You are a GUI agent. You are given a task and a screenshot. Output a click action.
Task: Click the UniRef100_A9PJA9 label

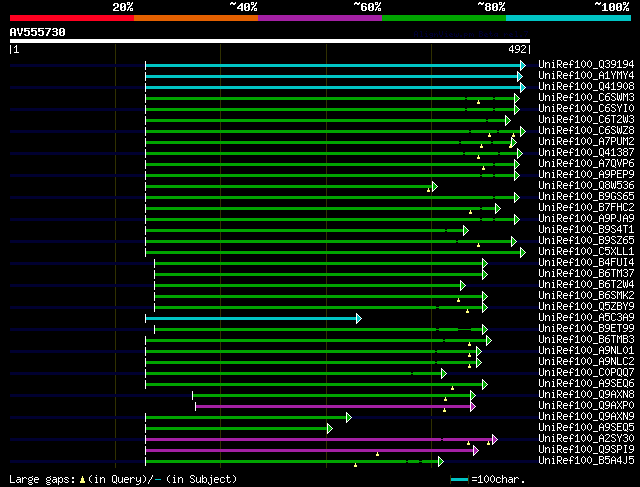tap(586, 218)
